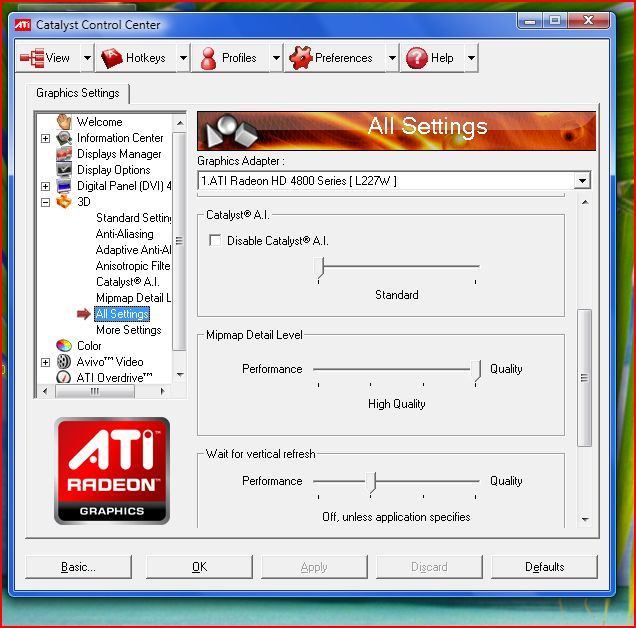This screenshot has width=636, height=628.
Task: Click the Discard button
Action: coord(429,567)
